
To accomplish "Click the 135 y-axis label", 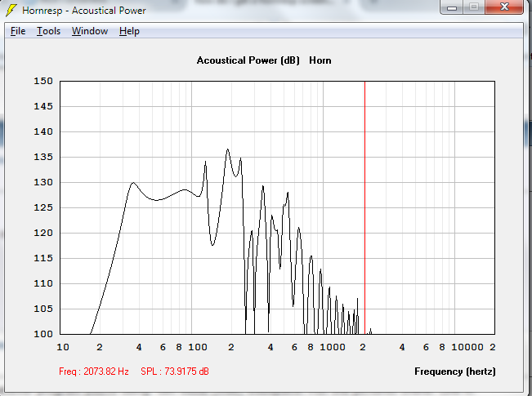I will coord(43,157).
